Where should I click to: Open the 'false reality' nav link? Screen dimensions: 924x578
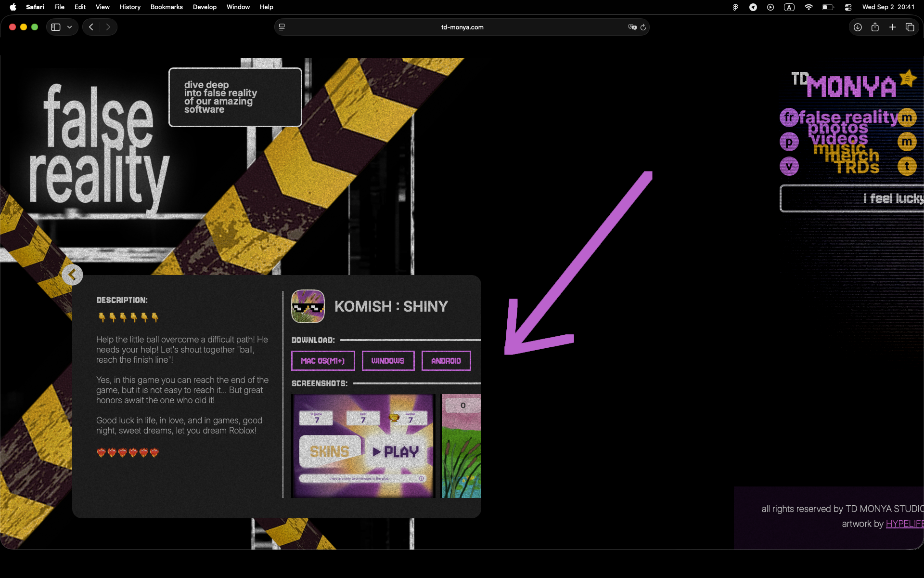click(x=848, y=116)
